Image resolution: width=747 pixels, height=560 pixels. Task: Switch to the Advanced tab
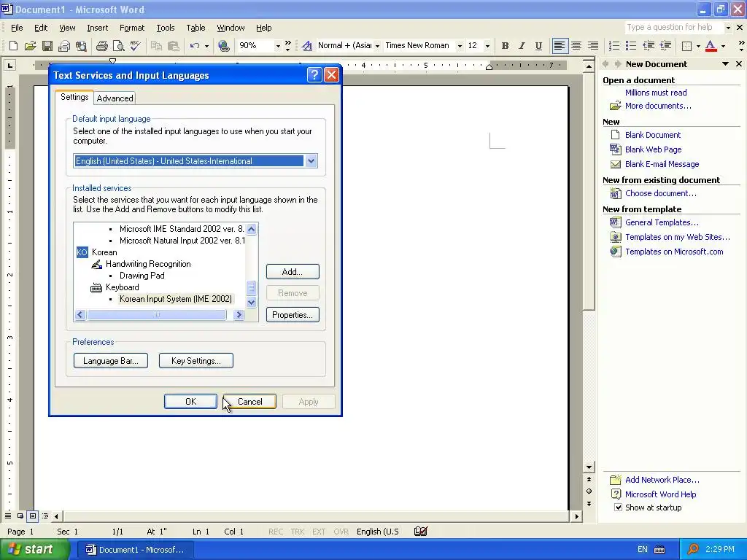115,98
